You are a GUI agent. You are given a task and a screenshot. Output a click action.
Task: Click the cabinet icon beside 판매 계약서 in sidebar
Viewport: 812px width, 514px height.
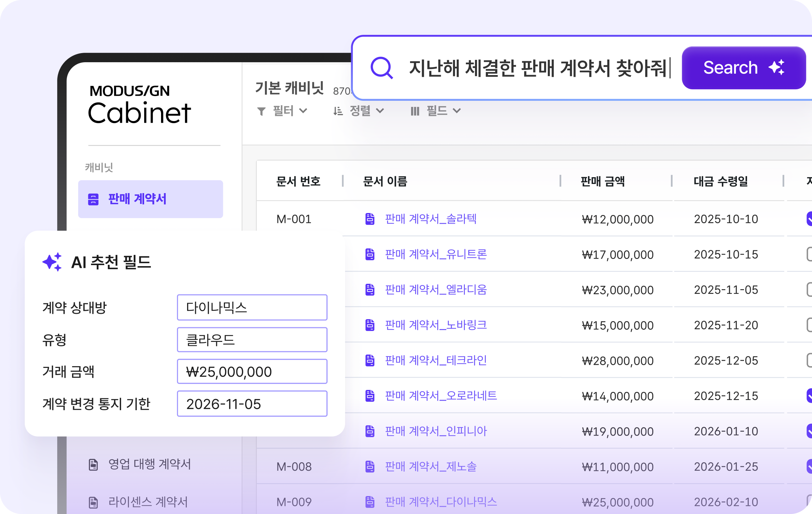(94, 200)
